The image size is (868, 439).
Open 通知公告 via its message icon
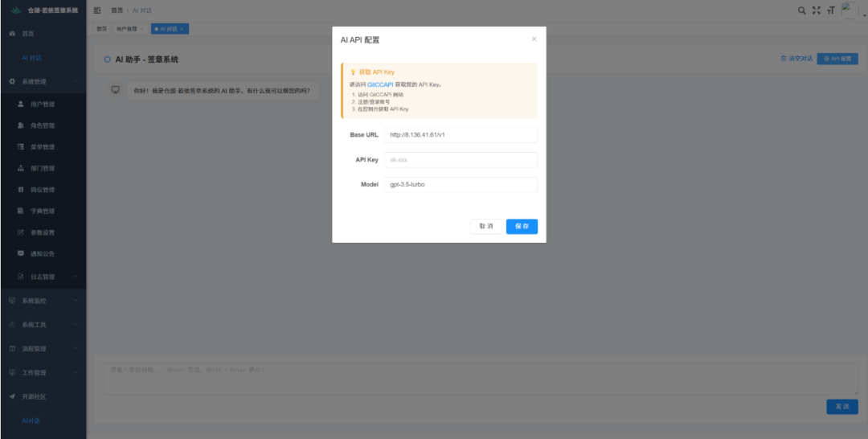21,253
